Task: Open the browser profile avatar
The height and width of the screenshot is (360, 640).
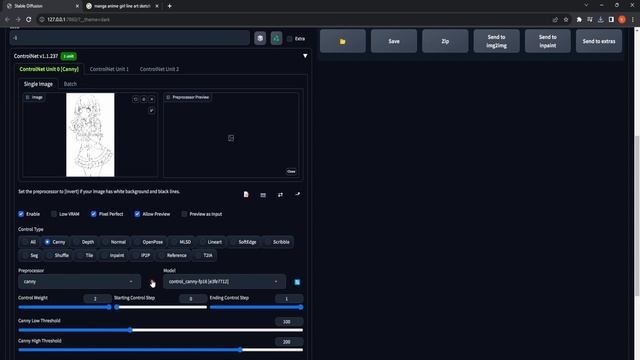Action: [622, 20]
